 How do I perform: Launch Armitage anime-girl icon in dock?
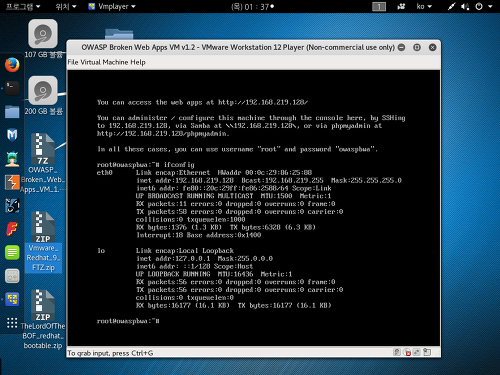(12, 159)
